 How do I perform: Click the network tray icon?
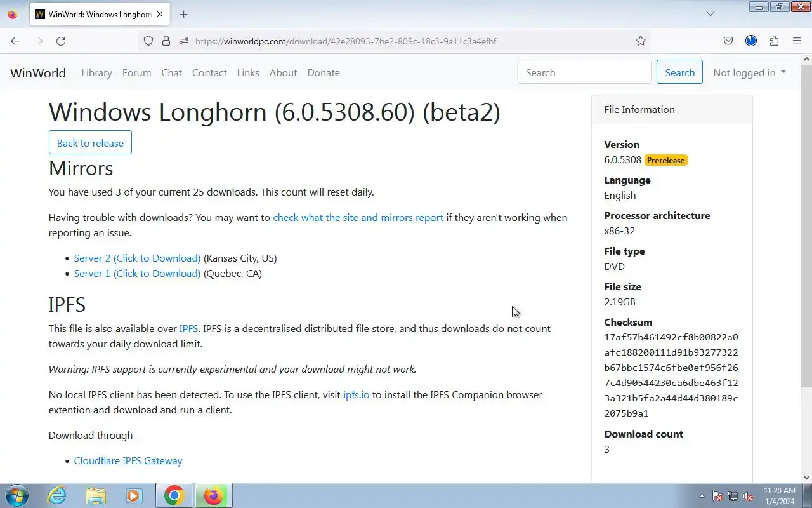733,496
